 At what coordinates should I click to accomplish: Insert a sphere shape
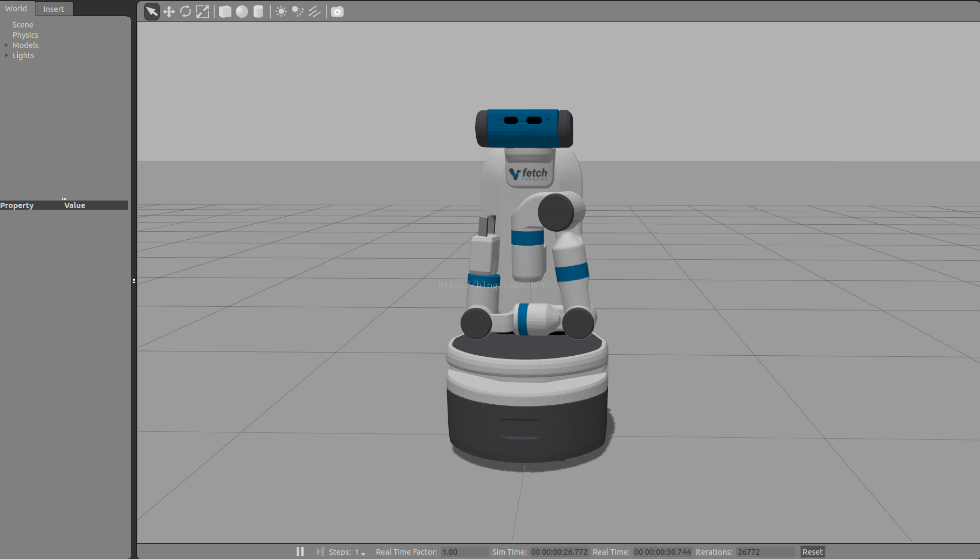242,11
